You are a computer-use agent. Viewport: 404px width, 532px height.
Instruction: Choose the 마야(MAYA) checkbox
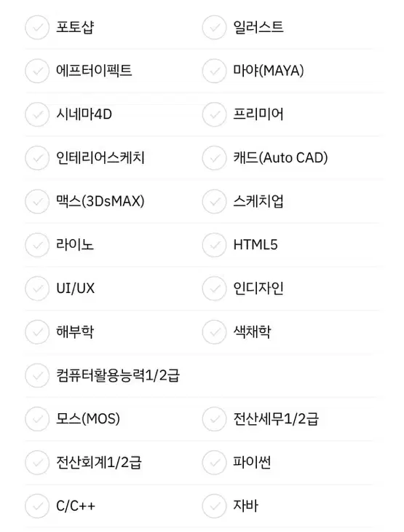pyautogui.click(x=214, y=71)
